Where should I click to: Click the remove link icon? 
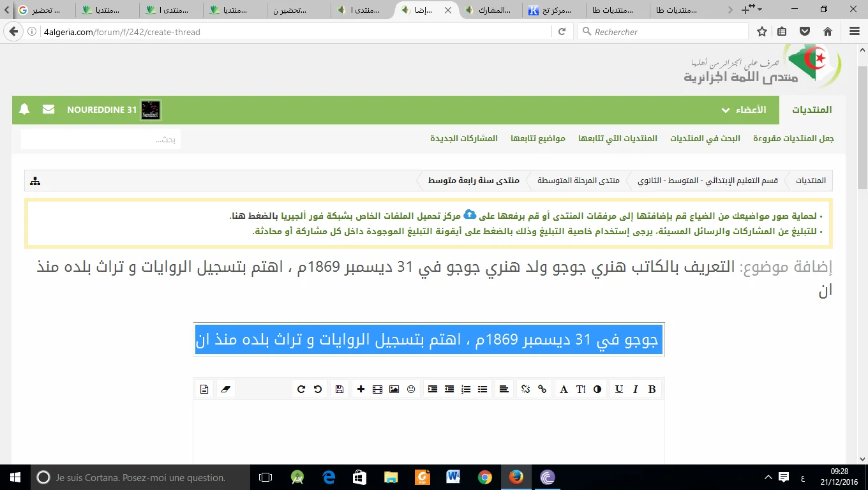click(525, 389)
